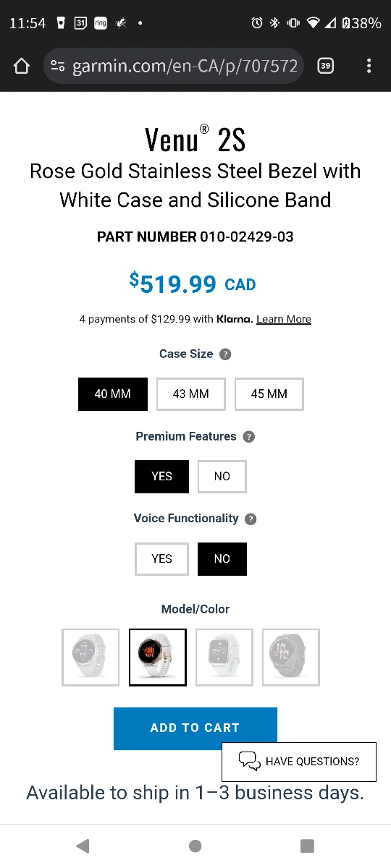Open the Premium Features help icon
This screenshot has width=391, height=868.
[x=248, y=437]
